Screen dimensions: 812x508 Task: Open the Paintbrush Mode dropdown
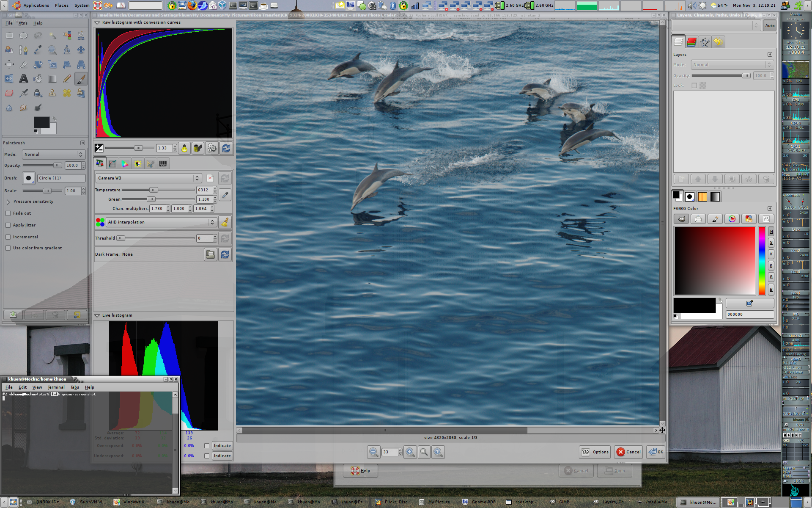coord(54,155)
